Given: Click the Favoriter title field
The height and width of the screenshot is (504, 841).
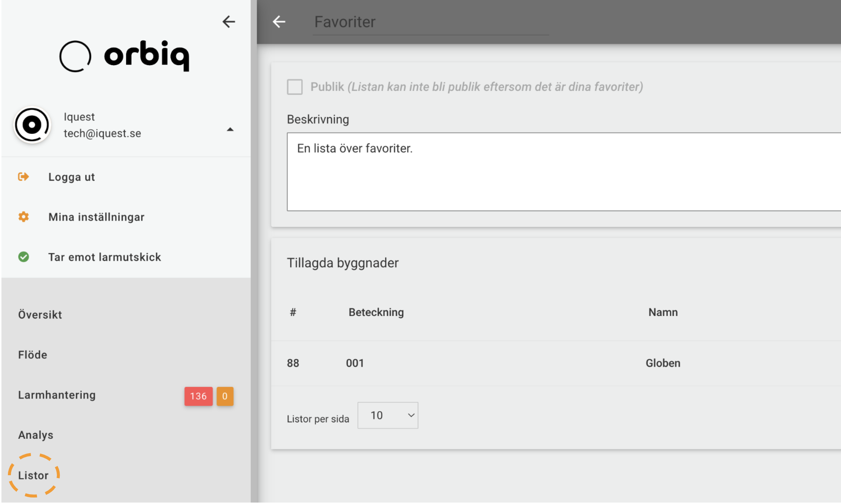Looking at the screenshot, I should (431, 22).
